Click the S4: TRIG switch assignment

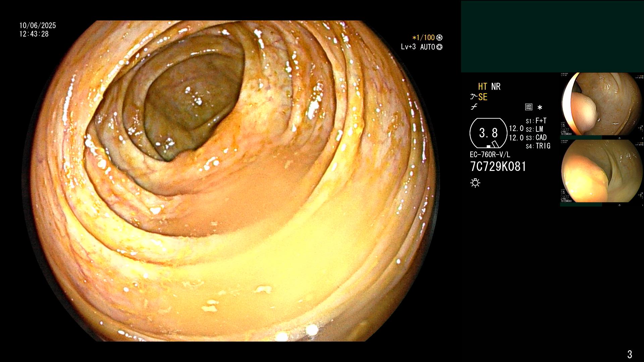pos(538,146)
